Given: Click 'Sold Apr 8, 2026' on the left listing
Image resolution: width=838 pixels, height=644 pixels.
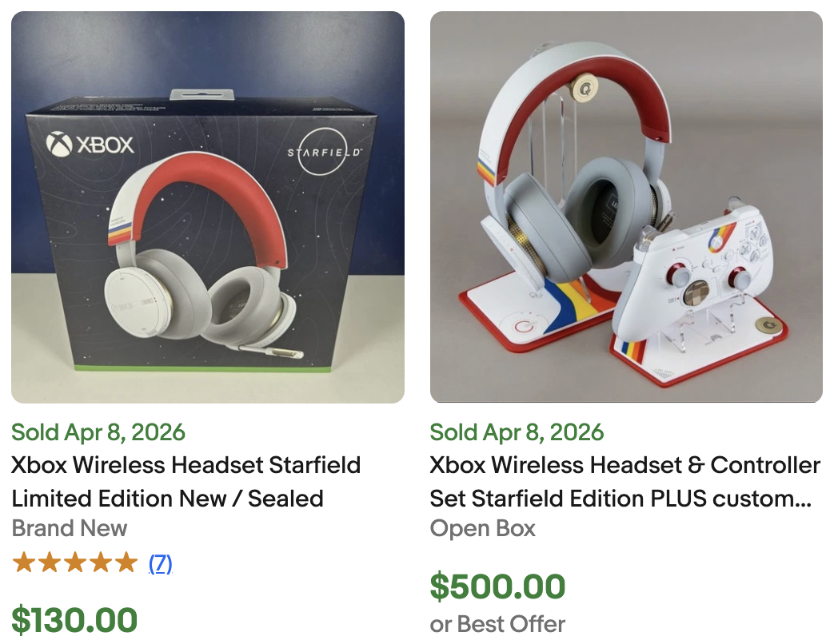Looking at the screenshot, I should (98, 432).
